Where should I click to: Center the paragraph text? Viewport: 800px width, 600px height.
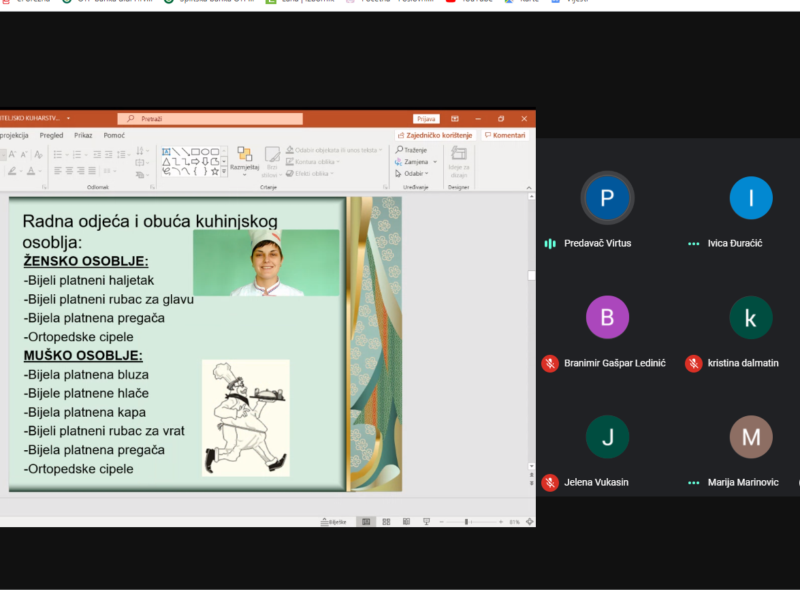[x=69, y=170]
